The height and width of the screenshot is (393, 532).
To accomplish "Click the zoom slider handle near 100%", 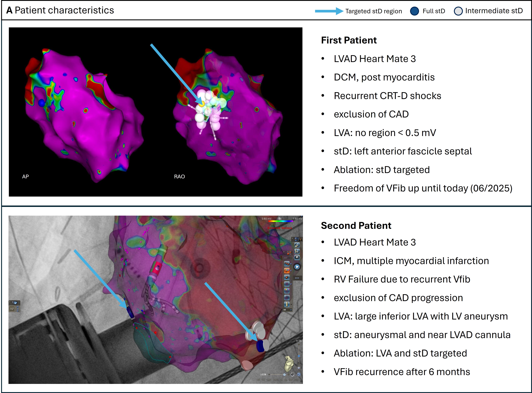I will [x=284, y=375].
